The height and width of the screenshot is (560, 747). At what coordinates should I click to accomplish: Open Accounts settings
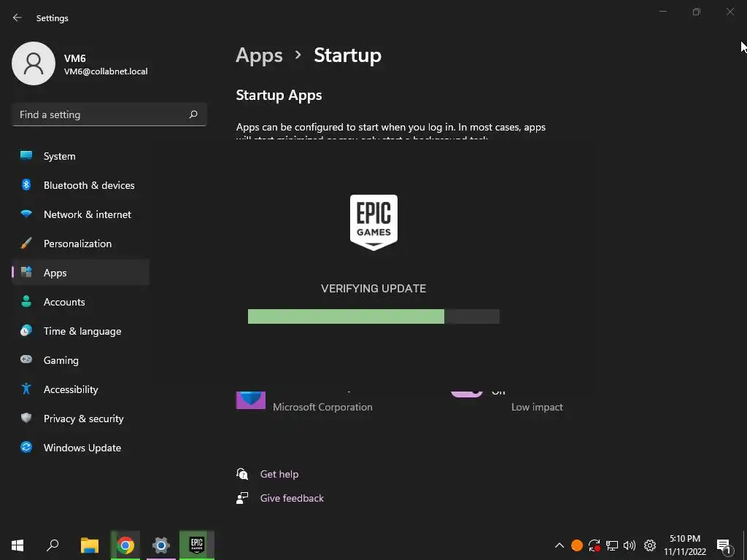tap(80, 302)
